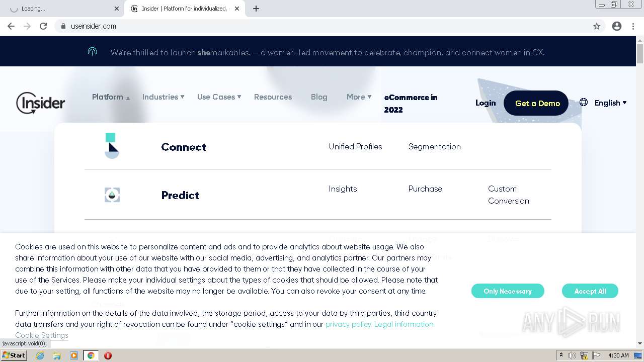The width and height of the screenshot is (644, 362).
Task: Switch to the Loading tab
Action: [60, 9]
